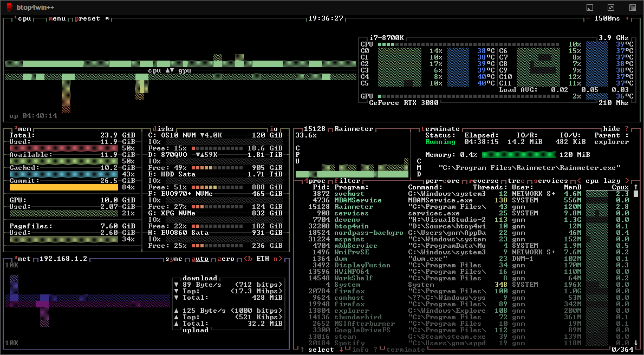Click the E: HDD Sata disk entry
This screenshot has width=644, height=355.
coord(215,174)
